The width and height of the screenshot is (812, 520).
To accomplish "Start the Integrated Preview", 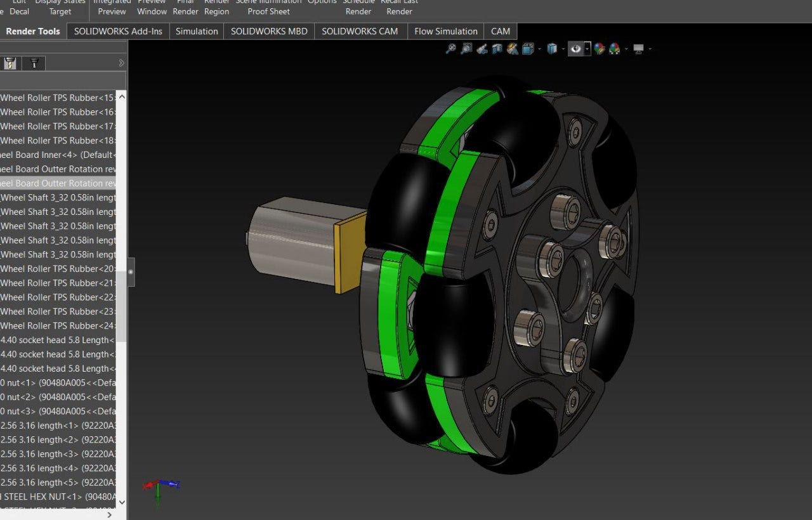I will [x=112, y=6].
